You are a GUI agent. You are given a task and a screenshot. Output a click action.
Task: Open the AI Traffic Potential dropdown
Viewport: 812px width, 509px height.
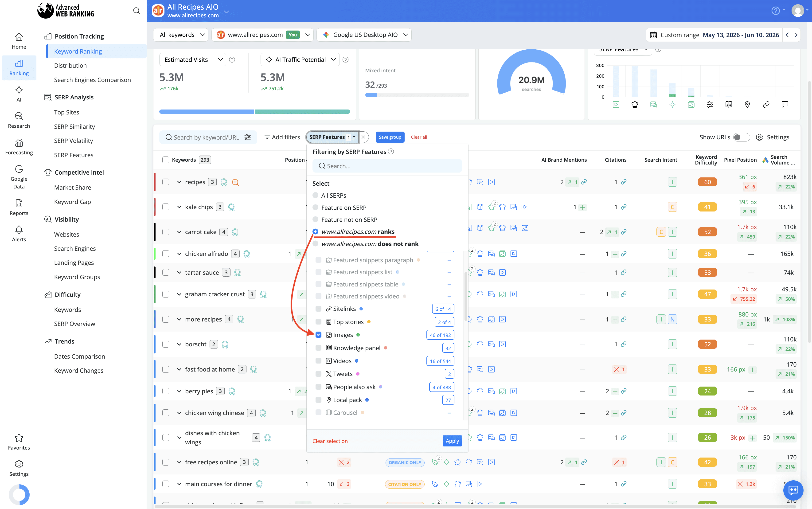pos(300,60)
